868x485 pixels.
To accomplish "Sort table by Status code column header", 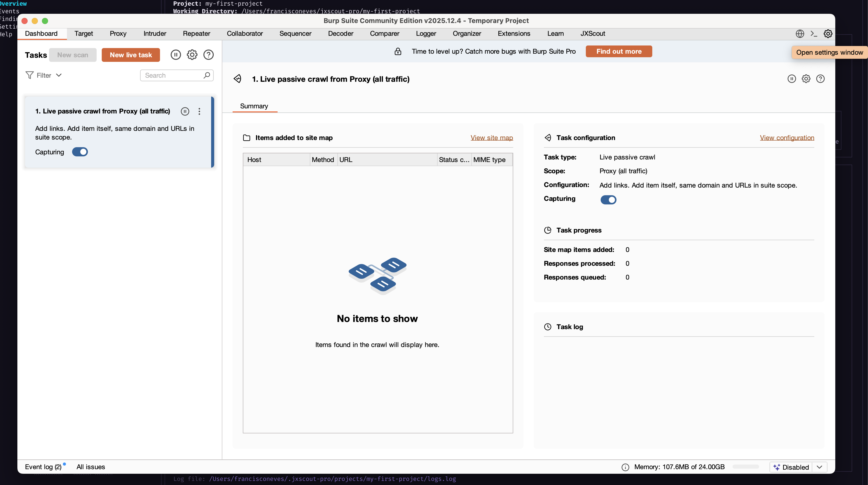I will click(454, 160).
